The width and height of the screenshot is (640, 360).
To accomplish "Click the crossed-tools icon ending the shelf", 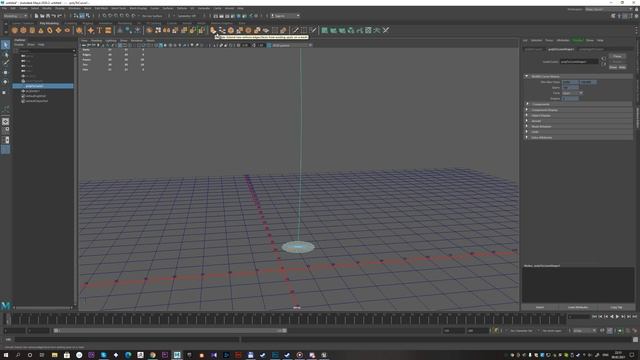I will pos(386,30).
